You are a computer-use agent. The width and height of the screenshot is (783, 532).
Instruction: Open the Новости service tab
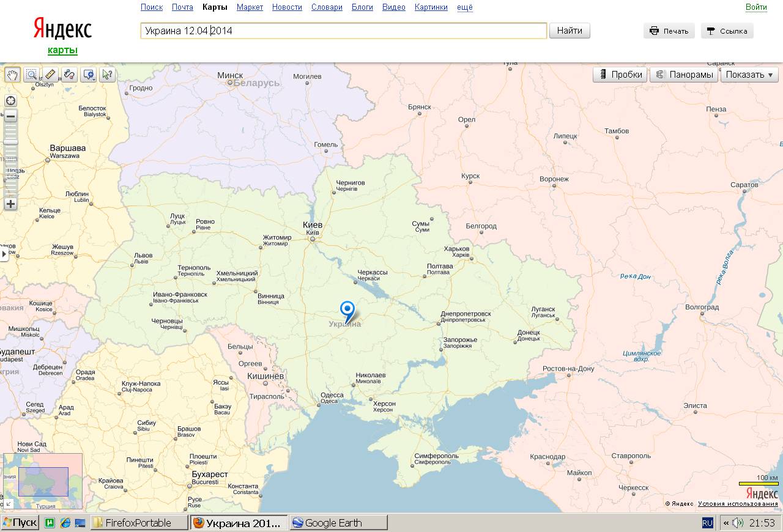coord(287,7)
